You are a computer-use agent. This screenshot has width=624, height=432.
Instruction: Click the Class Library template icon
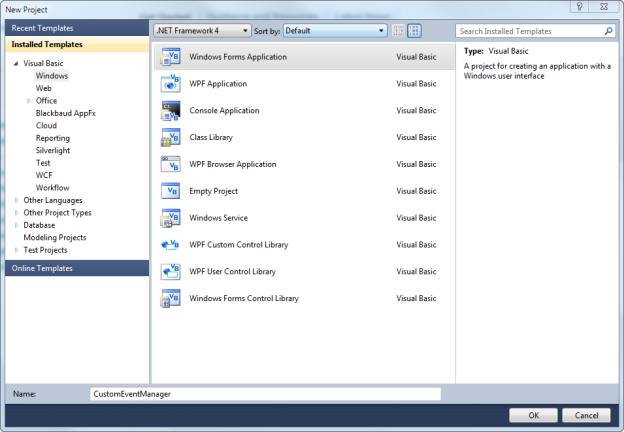(x=169, y=138)
